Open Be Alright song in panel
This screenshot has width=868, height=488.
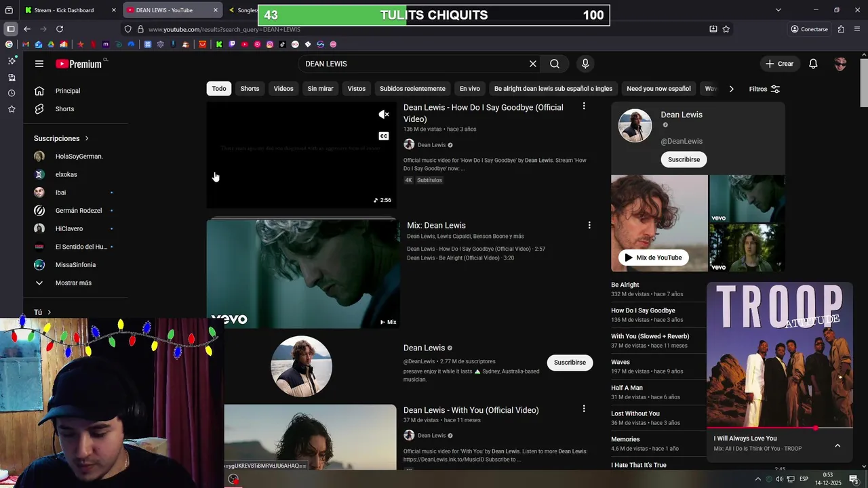pos(625,285)
